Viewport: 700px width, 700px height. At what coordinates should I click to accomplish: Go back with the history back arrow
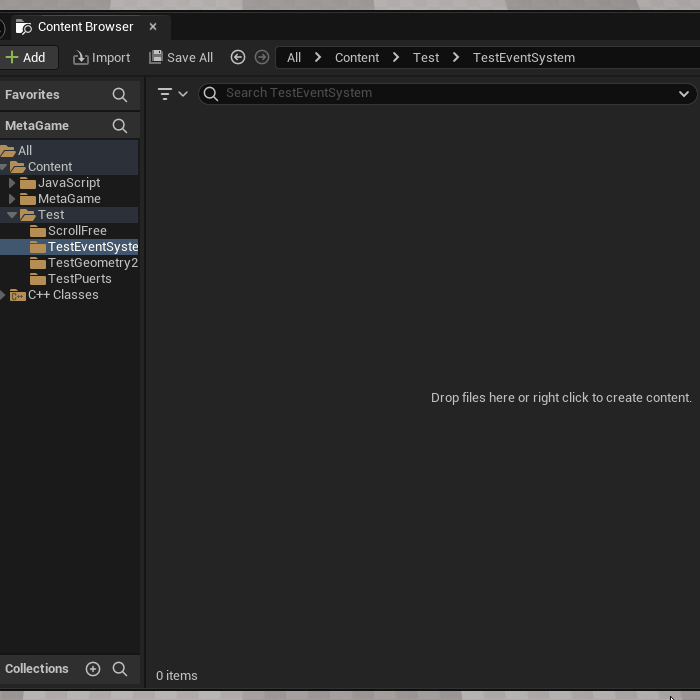click(238, 58)
